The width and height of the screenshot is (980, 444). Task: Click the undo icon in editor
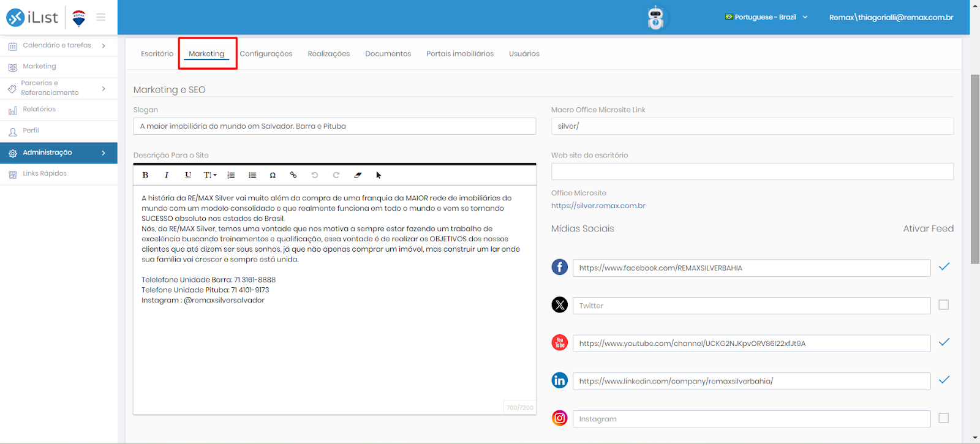(315, 175)
